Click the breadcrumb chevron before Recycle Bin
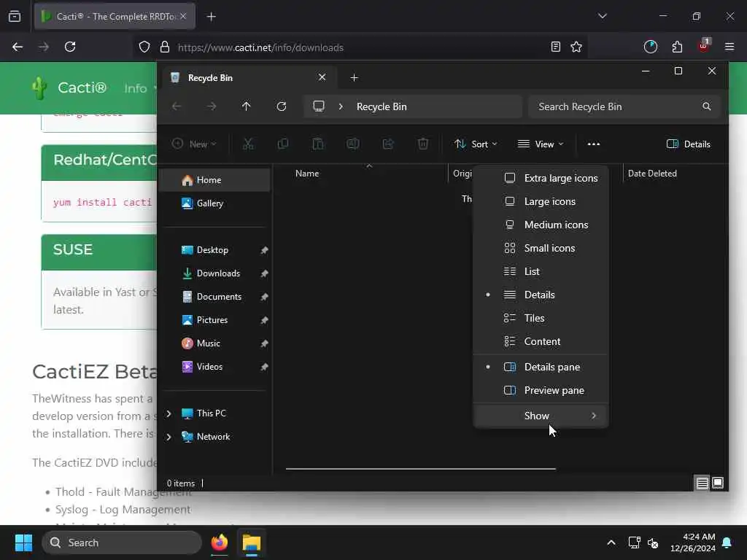747x560 pixels. tap(341, 106)
